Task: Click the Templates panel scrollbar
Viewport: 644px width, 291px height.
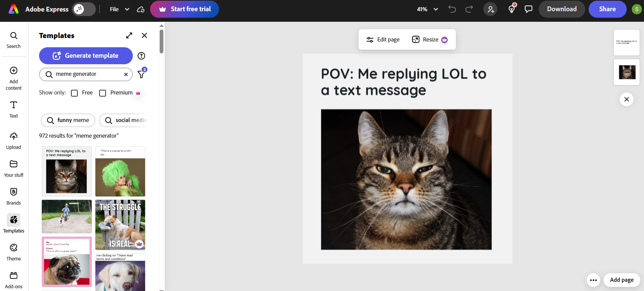Action: (x=161, y=41)
